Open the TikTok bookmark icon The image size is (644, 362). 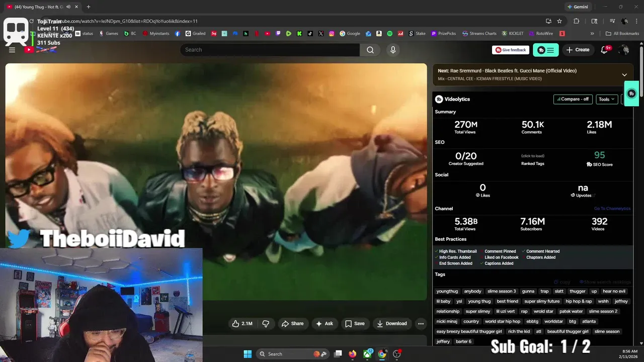coord(310,34)
